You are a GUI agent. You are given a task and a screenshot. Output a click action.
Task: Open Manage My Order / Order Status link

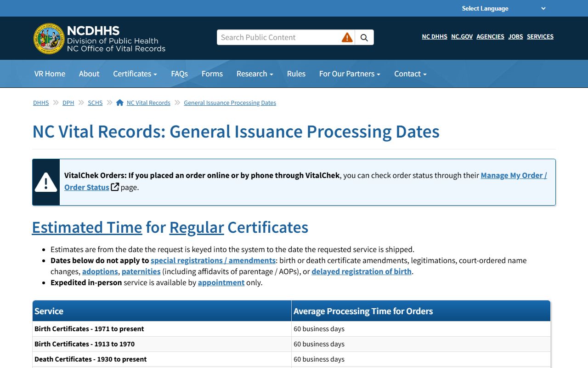tap(514, 175)
